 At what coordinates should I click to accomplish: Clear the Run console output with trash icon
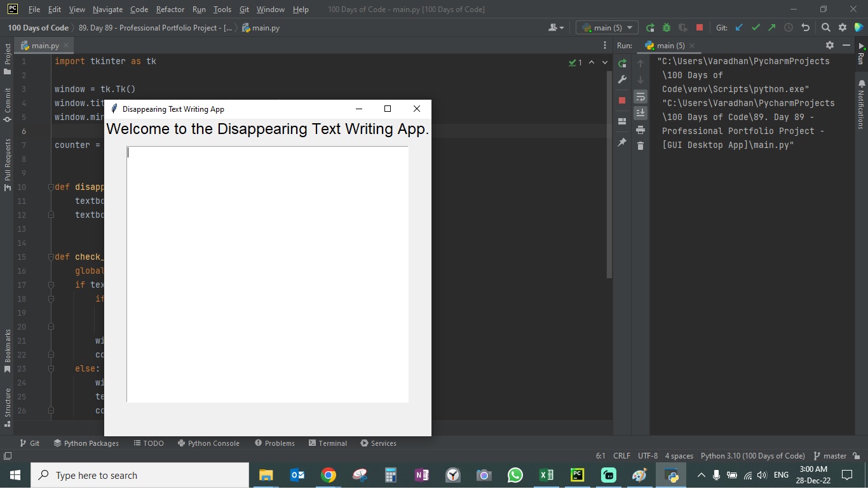[x=641, y=146]
